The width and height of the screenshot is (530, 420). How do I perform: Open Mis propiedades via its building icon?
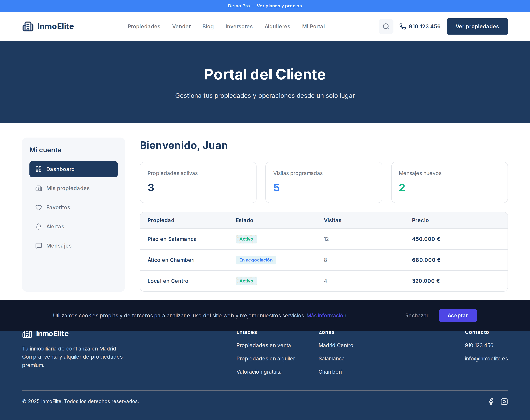pyautogui.click(x=39, y=188)
